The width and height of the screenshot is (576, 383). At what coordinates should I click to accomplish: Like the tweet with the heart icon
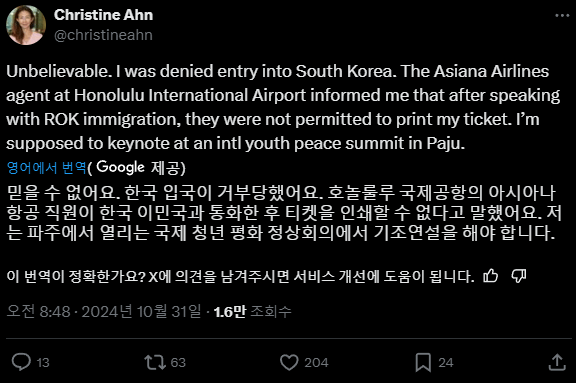point(289,362)
